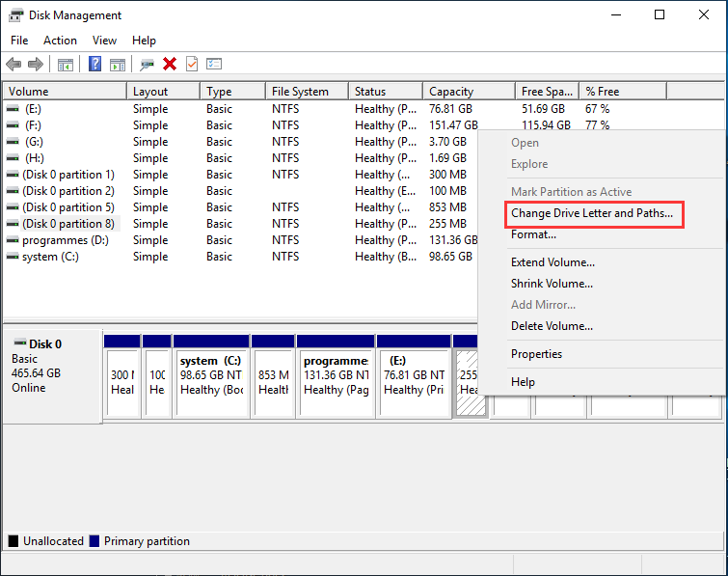
Task: Click drive icon beside programmes (D:)
Action: click(x=13, y=240)
